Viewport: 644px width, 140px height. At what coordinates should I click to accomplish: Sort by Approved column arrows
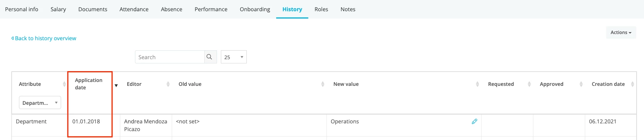581,84
